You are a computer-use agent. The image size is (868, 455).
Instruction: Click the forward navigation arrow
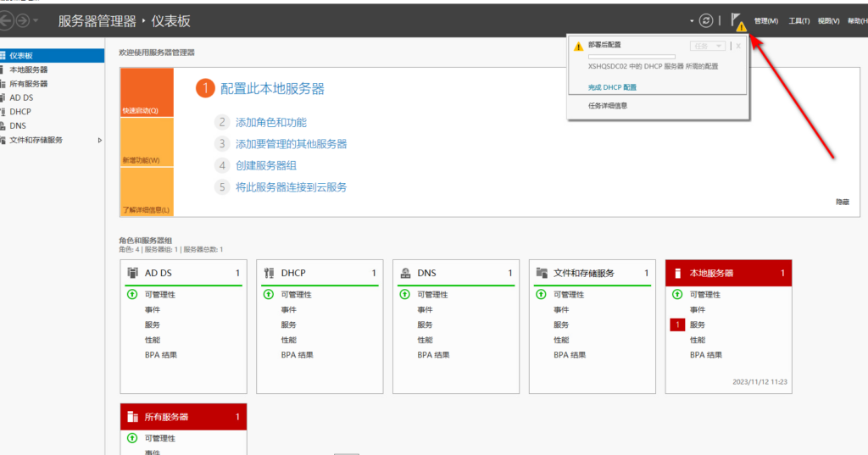(22, 21)
